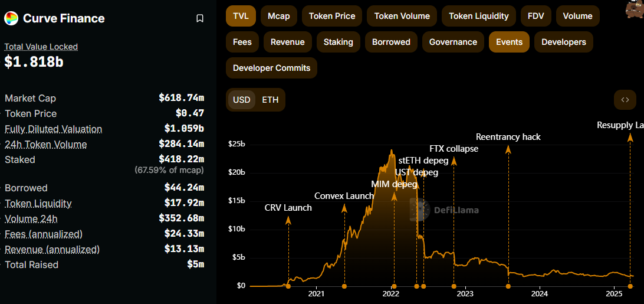This screenshot has width=644, height=304.
Task: Click the CRV Launch event marker dot
Action: tap(288, 286)
